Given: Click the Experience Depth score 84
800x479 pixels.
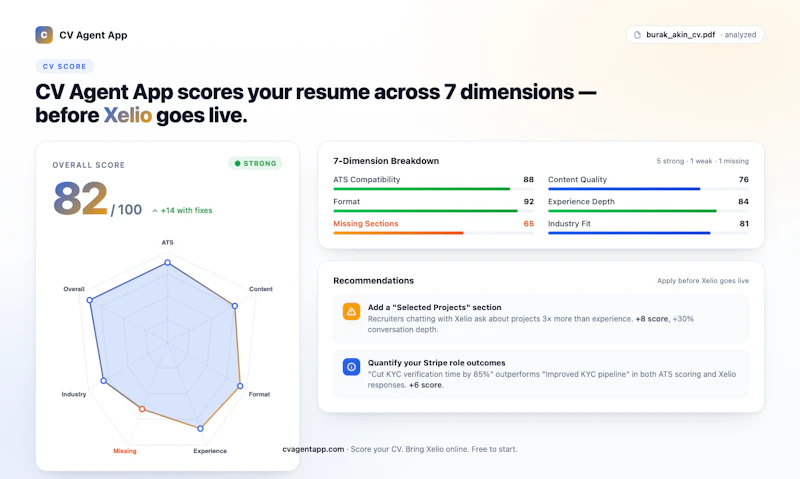Looking at the screenshot, I should 743,201.
